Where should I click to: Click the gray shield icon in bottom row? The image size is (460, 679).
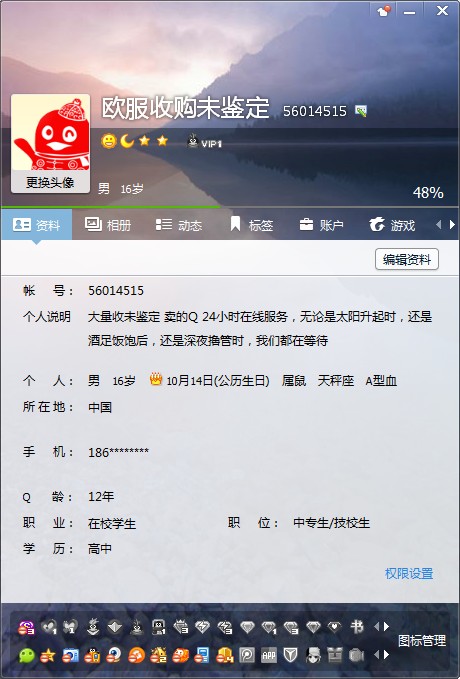[x=291, y=656]
